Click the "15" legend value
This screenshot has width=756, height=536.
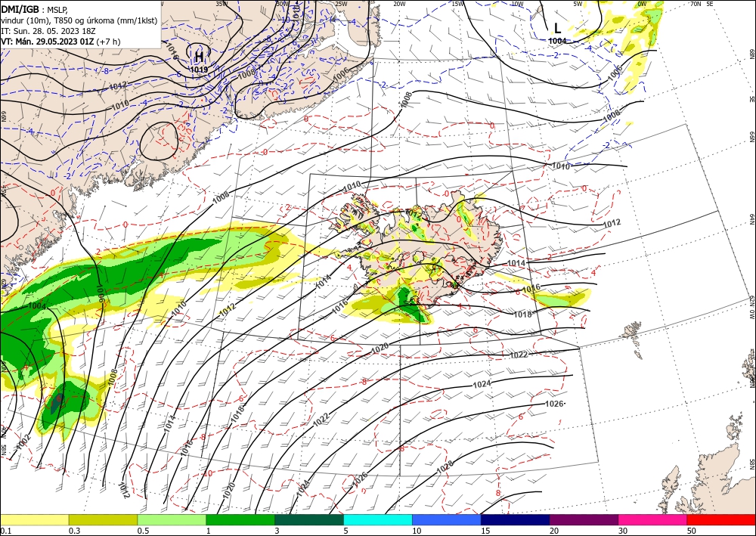(x=485, y=531)
